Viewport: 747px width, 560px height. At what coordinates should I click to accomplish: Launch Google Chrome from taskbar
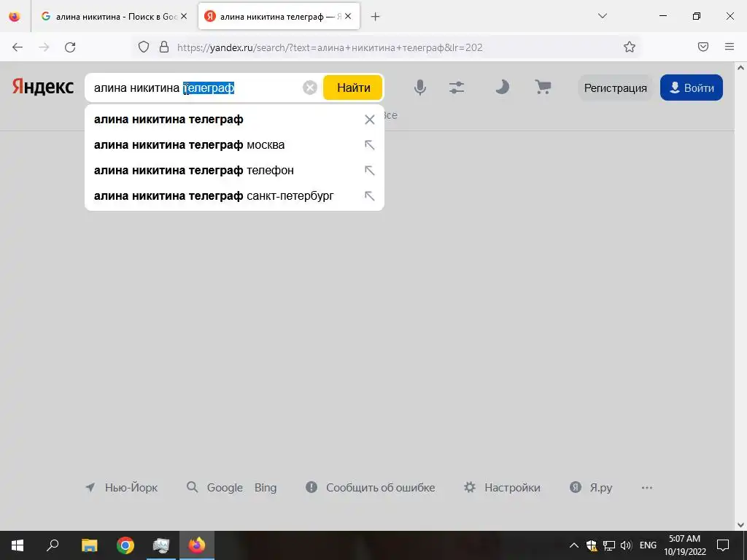pyautogui.click(x=125, y=545)
